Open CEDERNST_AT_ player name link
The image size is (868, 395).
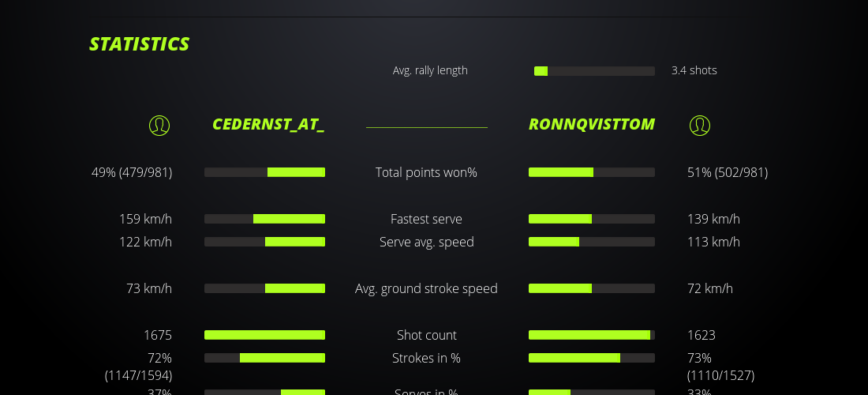(x=268, y=125)
